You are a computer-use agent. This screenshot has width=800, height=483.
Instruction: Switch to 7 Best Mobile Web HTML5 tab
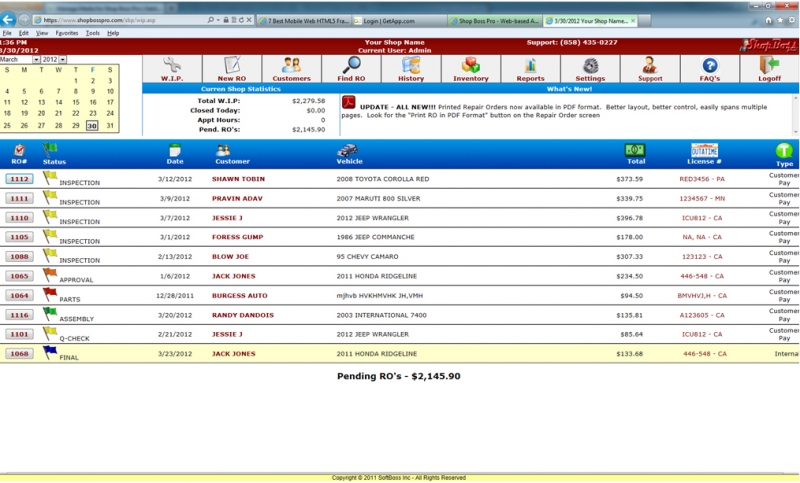(304, 21)
